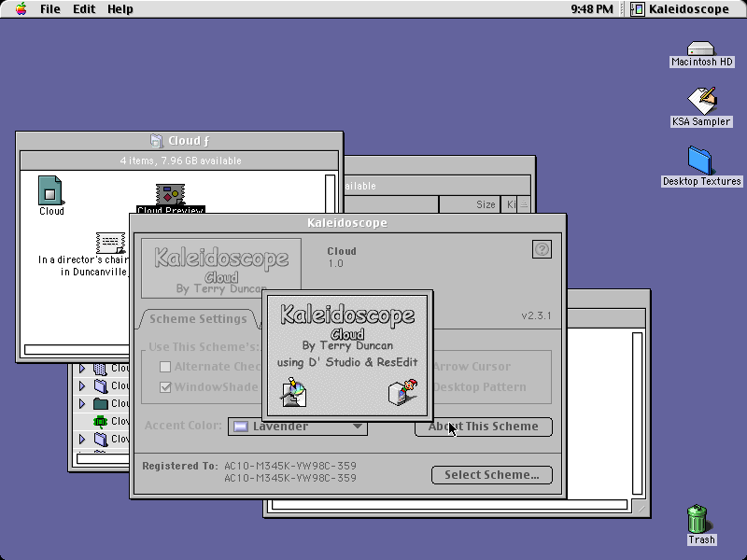
Task: Sort by the Size column header
Action: (x=470, y=204)
